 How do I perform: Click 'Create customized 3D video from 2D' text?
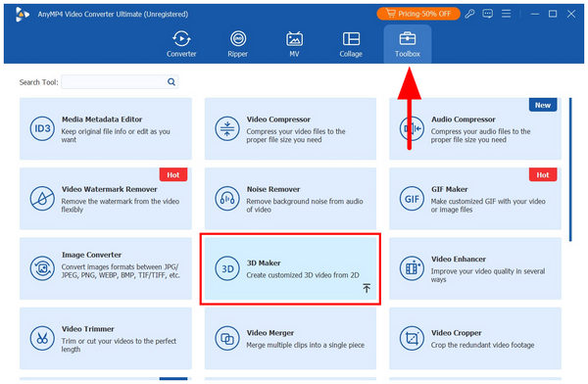pyautogui.click(x=303, y=275)
